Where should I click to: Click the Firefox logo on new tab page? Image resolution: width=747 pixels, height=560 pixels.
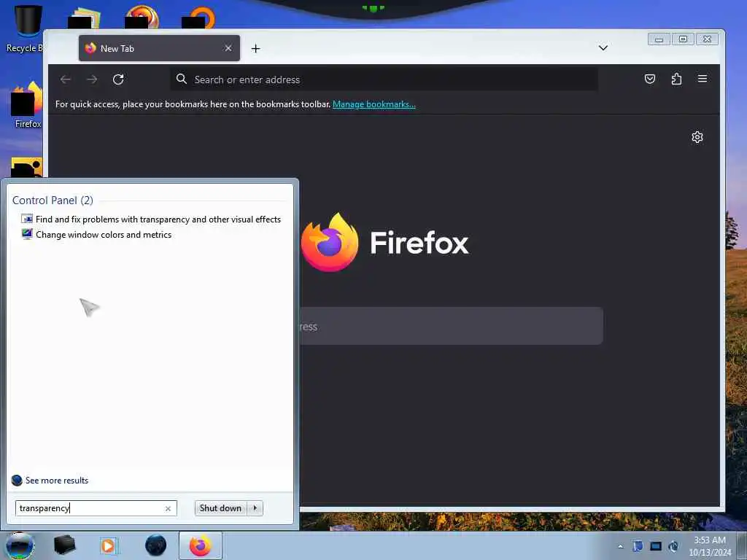point(385,242)
